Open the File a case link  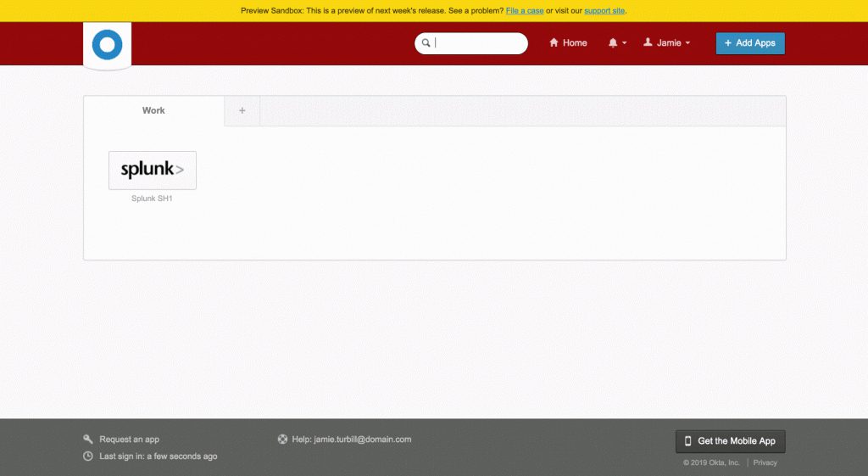(x=525, y=10)
